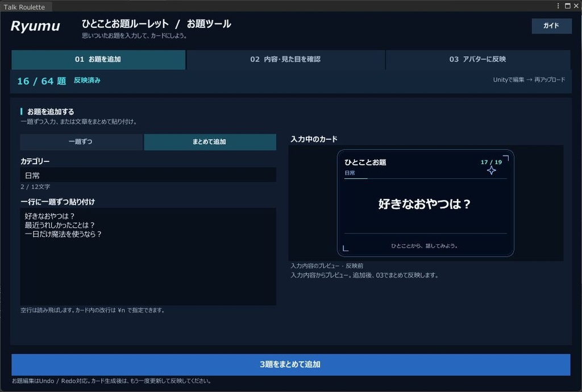Screen dimensions: 582x392
Task: Open the ガイド guide button
Action: pos(551,26)
